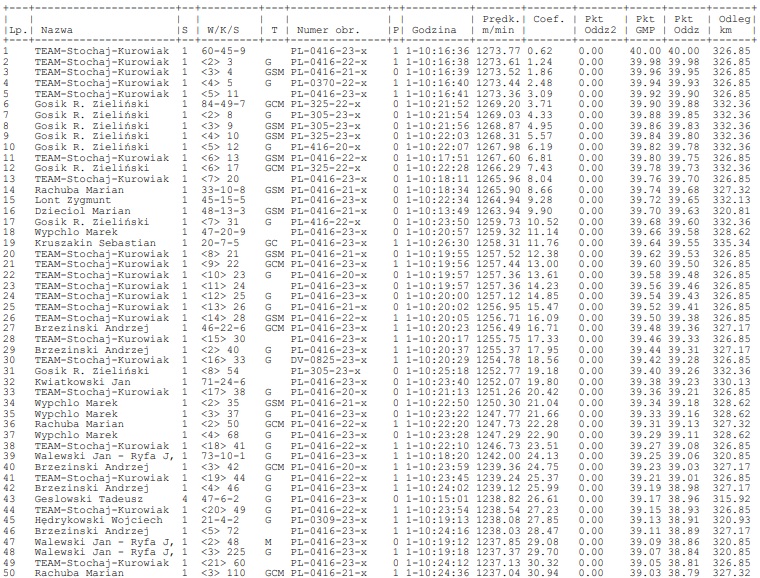The width and height of the screenshot is (760, 578).
Task: Click the Pkt GMP column header
Action: [x=644, y=24]
